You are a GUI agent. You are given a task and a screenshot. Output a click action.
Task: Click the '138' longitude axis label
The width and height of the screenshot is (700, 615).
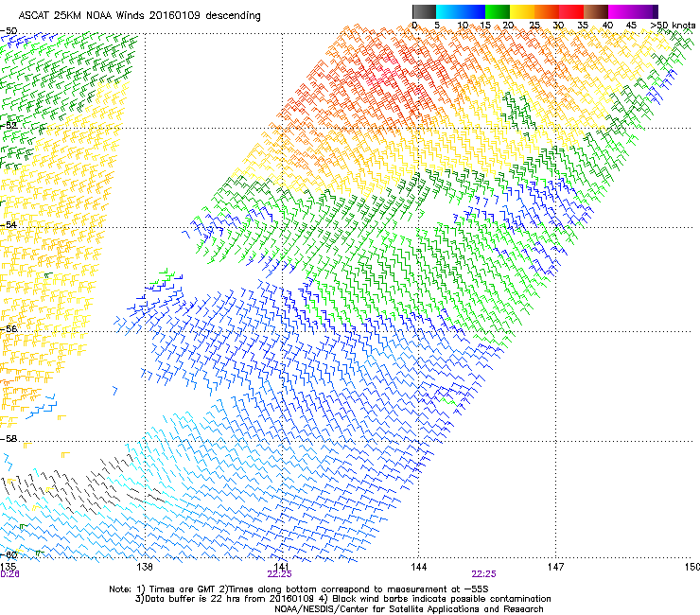point(145,567)
